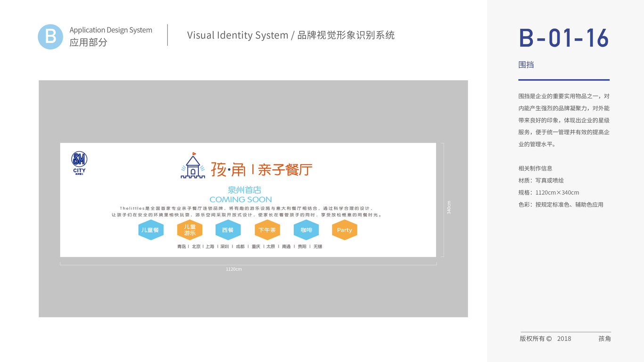Click the 相关制作信息 label
644x362 pixels.
(535, 168)
